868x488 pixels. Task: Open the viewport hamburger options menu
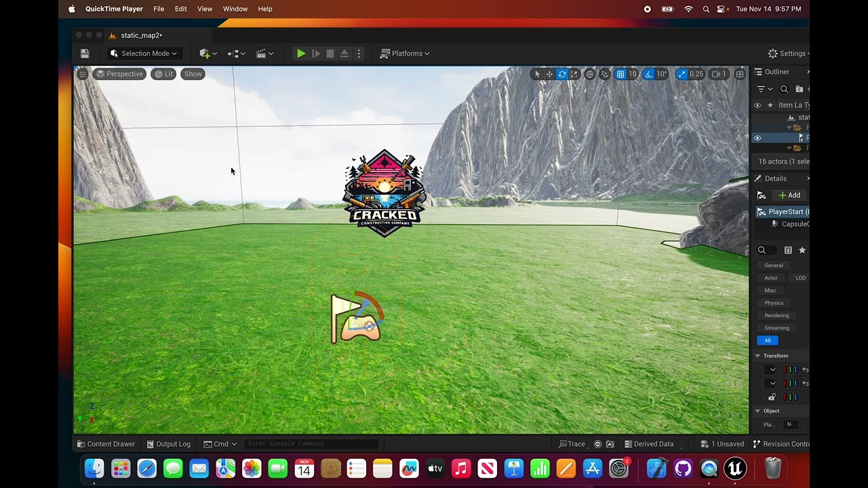(x=83, y=74)
